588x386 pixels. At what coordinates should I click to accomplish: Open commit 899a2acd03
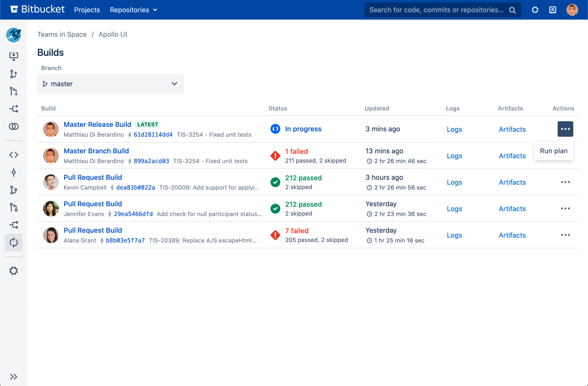tap(151, 161)
